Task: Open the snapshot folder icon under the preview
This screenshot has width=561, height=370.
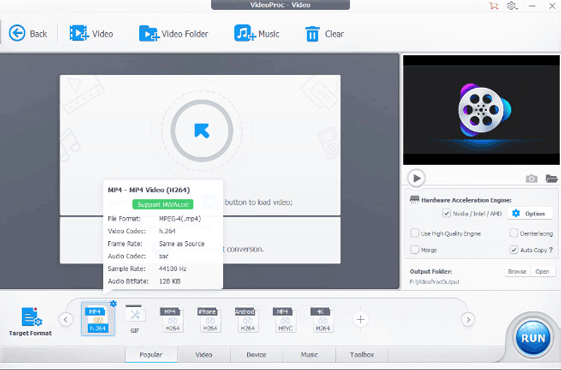Action: (551, 178)
